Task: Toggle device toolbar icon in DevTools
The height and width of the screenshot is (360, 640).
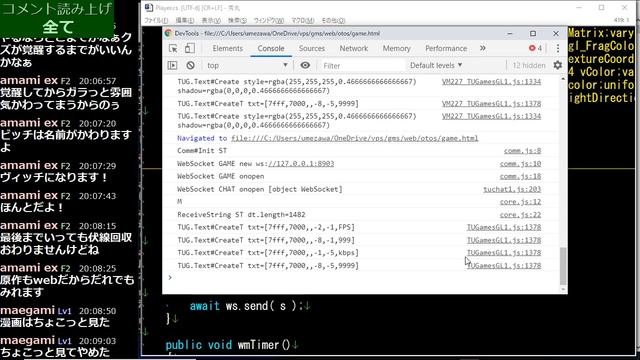Action: (190, 48)
